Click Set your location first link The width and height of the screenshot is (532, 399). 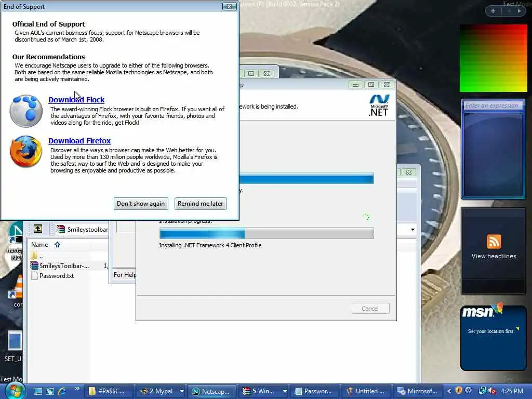pos(490,331)
